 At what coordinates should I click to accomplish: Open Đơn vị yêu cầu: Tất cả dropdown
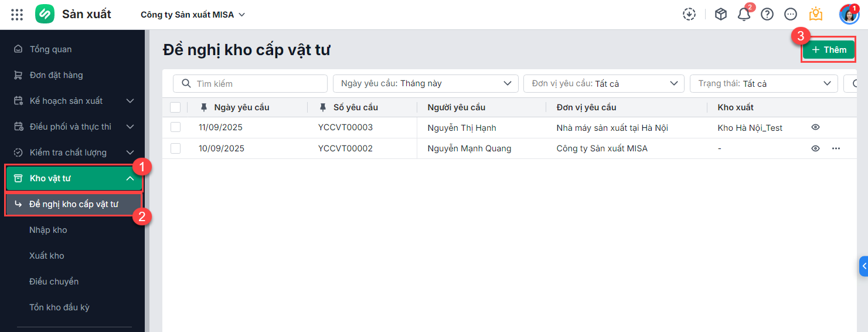604,83
